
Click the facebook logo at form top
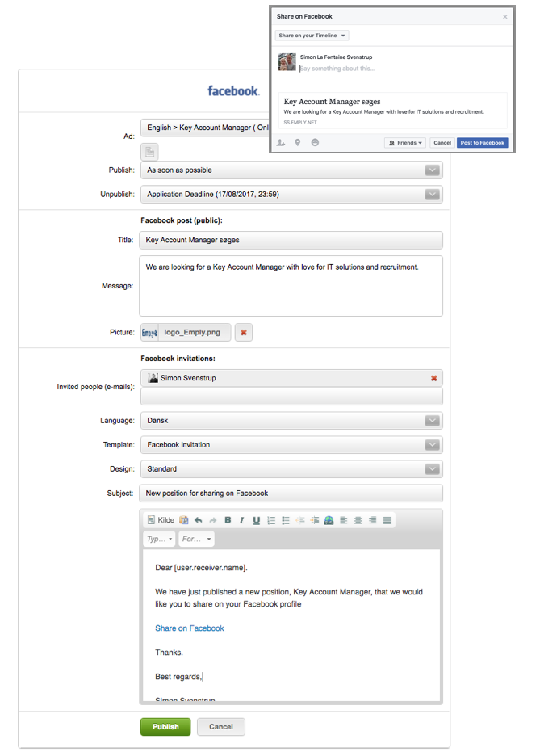point(233,90)
